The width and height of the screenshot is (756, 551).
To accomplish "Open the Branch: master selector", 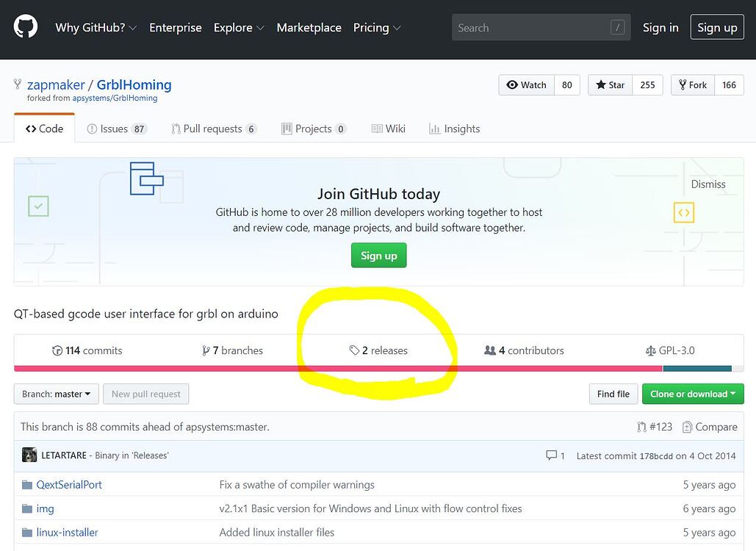I will pos(56,395).
